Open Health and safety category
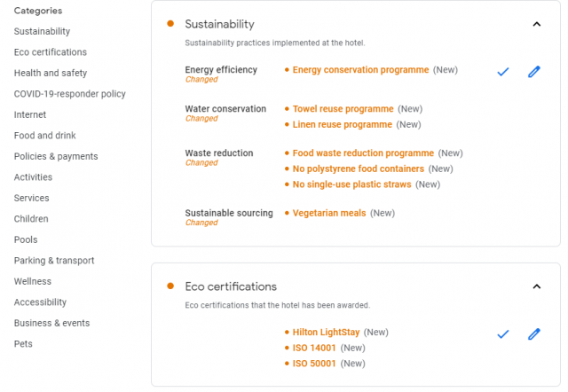The image size is (568, 392). (51, 73)
